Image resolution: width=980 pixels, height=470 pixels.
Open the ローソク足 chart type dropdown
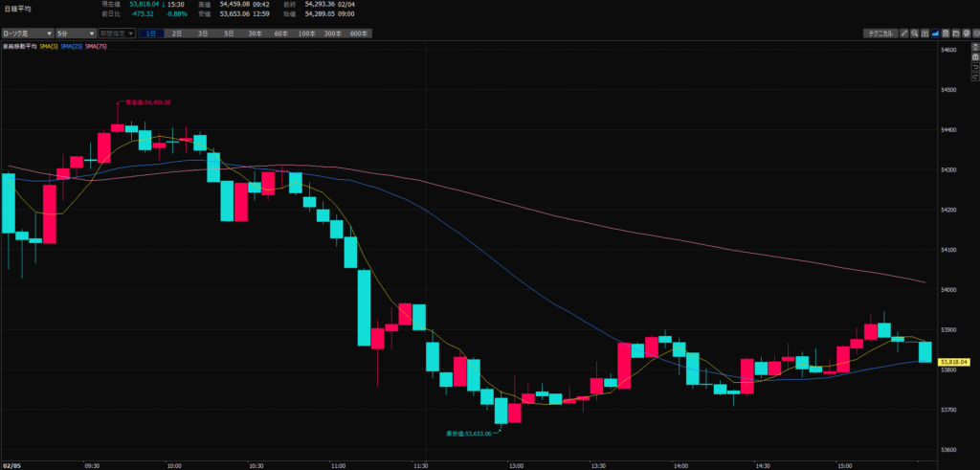coord(25,33)
